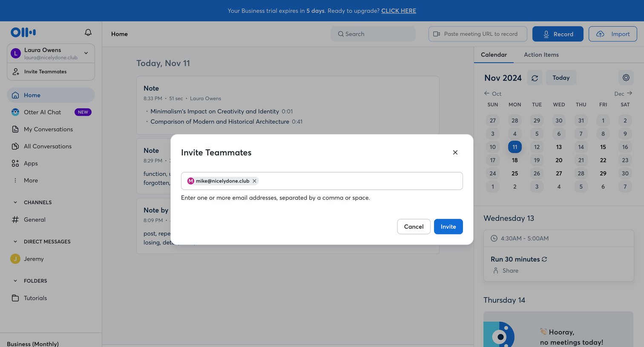Screen dimensions: 644x347
Task: Click the Invite button
Action: click(x=448, y=226)
